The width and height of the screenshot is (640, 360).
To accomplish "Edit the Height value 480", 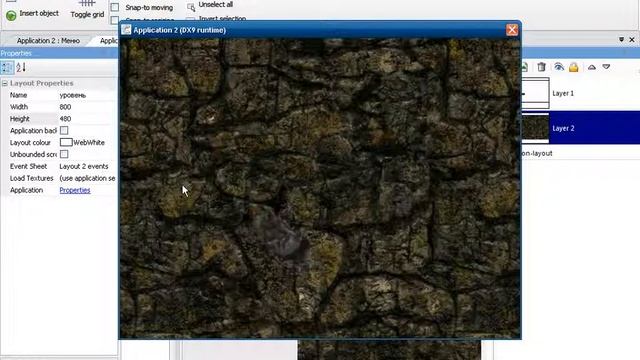I will [x=87, y=119].
